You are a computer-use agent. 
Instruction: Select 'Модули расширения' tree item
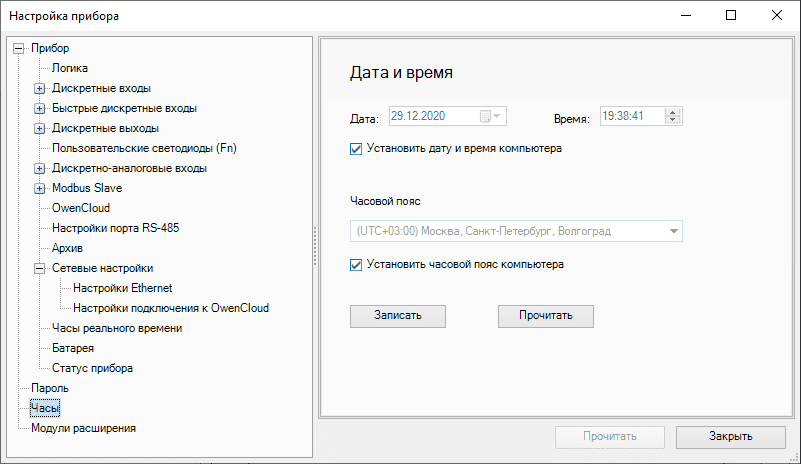(83, 428)
